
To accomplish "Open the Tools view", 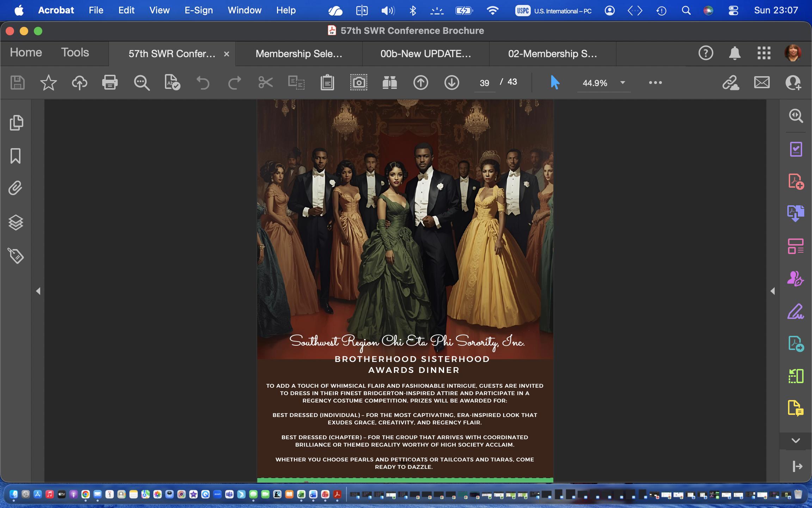I will pyautogui.click(x=75, y=53).
